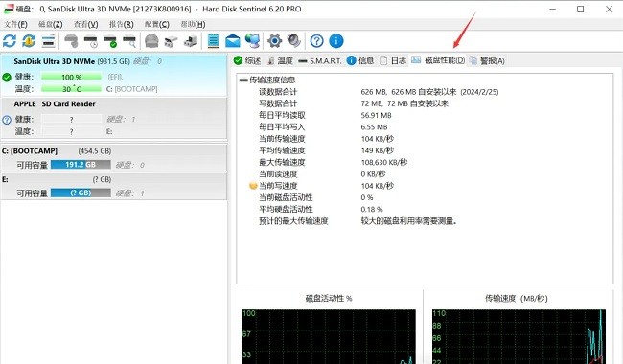Click the blue info about icon
Viewport: 623px width, 364px height.
point(336,41)
